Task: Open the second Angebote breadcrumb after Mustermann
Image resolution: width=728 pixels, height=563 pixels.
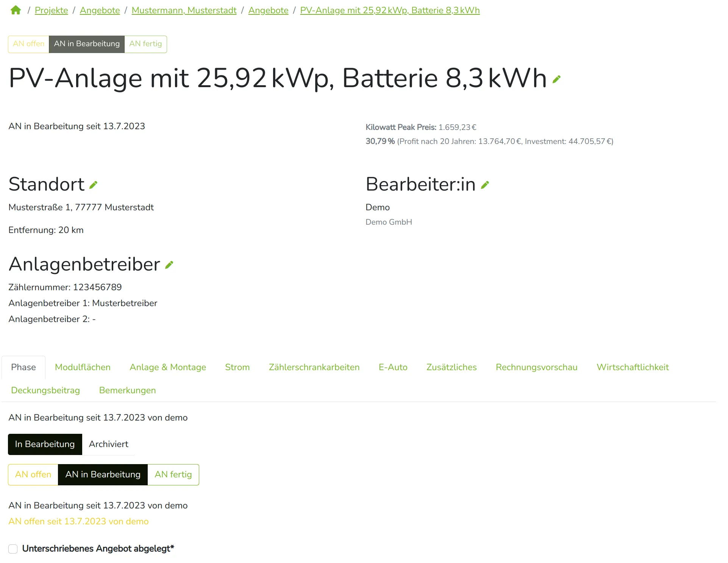Action: point(269,10)
